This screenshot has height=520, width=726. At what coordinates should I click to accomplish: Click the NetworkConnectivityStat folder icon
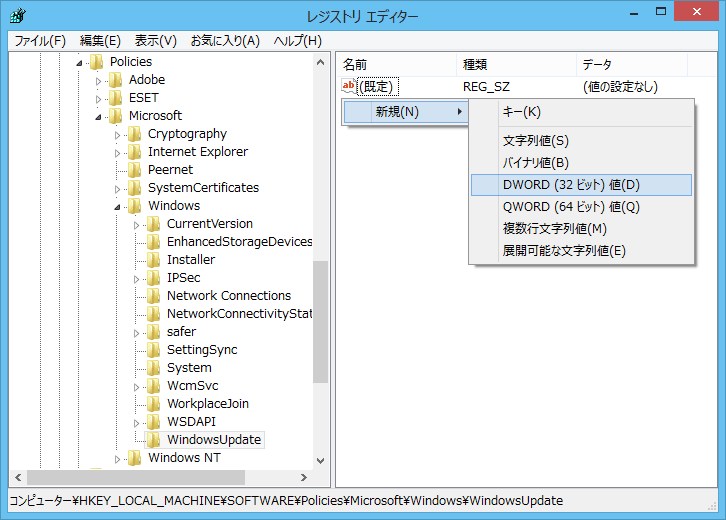154,313
